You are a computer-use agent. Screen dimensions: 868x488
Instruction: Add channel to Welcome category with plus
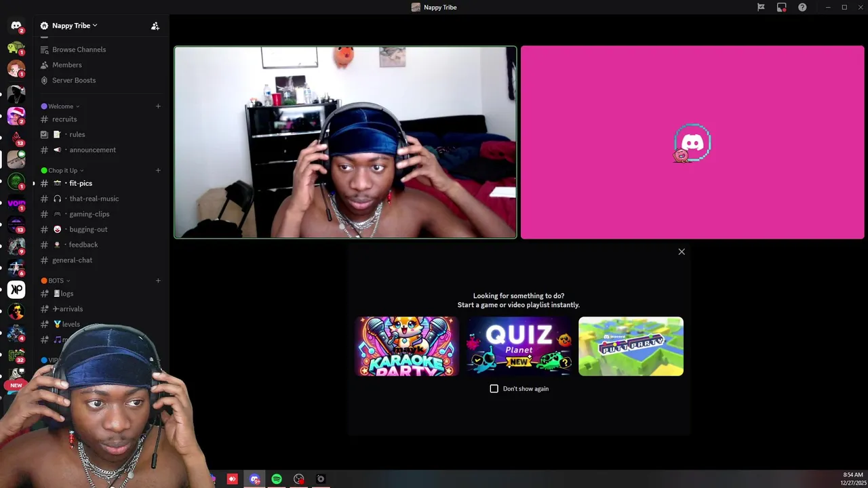tap(158, 106)
